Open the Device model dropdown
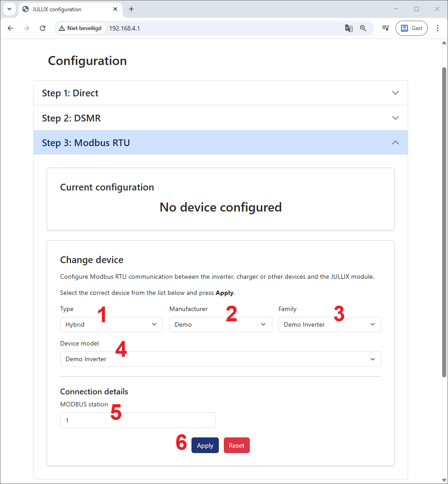 coord(220,359)
